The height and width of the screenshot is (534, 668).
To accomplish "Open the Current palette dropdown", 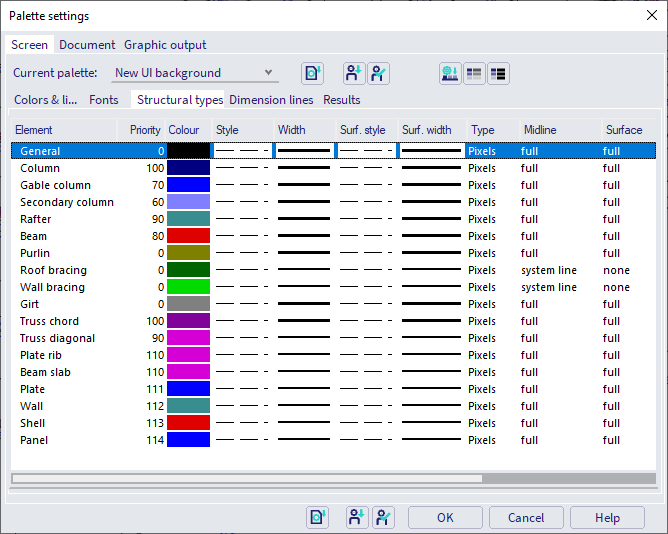I will click(x=194, y=73).
